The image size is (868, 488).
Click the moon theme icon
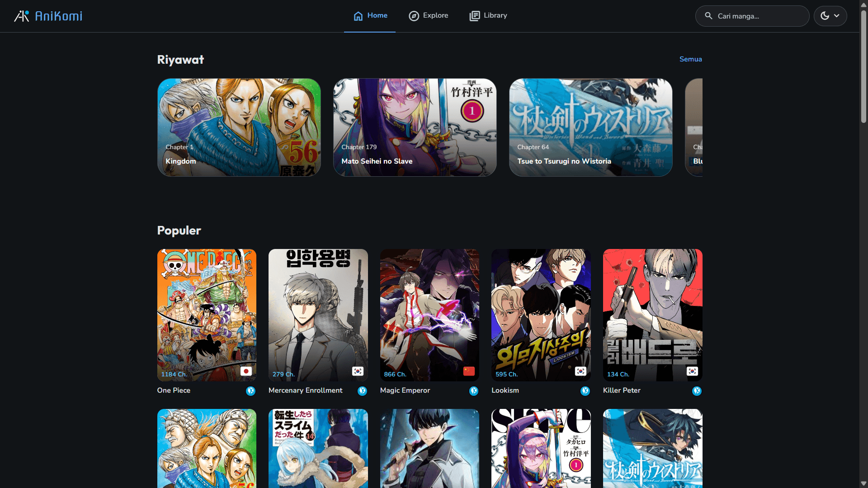click(x=825, y=16)
